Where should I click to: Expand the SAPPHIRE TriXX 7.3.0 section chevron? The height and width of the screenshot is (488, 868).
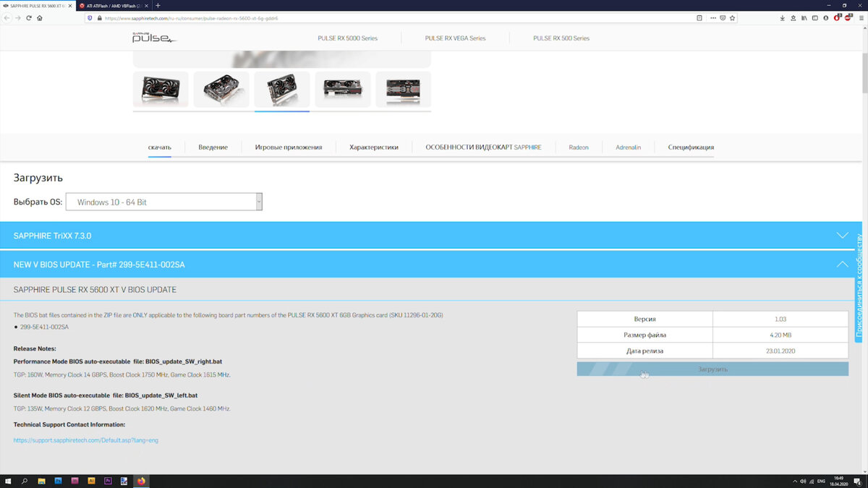pyautogui.click(x=842, y=235)
